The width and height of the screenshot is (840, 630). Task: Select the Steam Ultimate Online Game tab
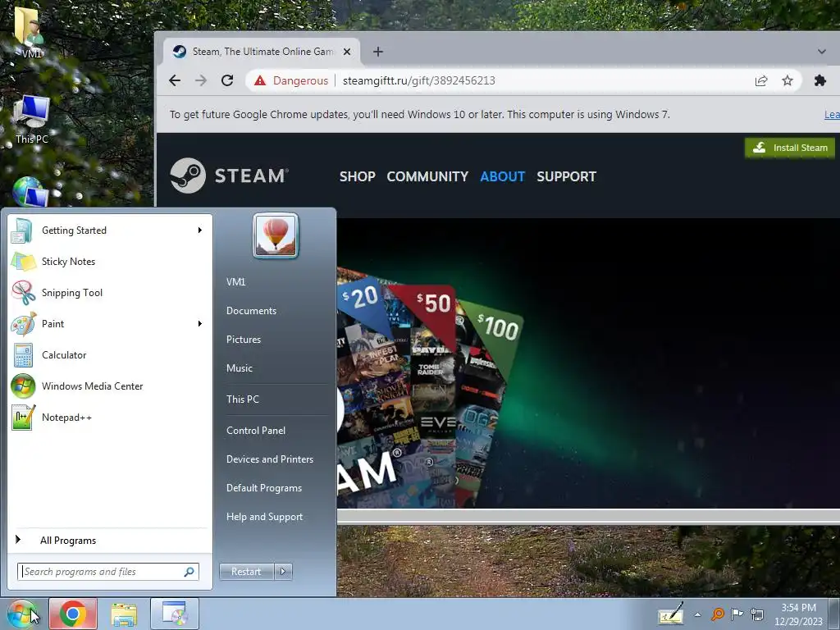(x=261, y=52)
